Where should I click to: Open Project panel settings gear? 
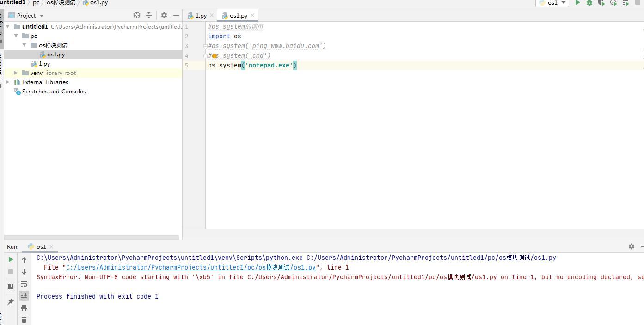coord(164,15)
